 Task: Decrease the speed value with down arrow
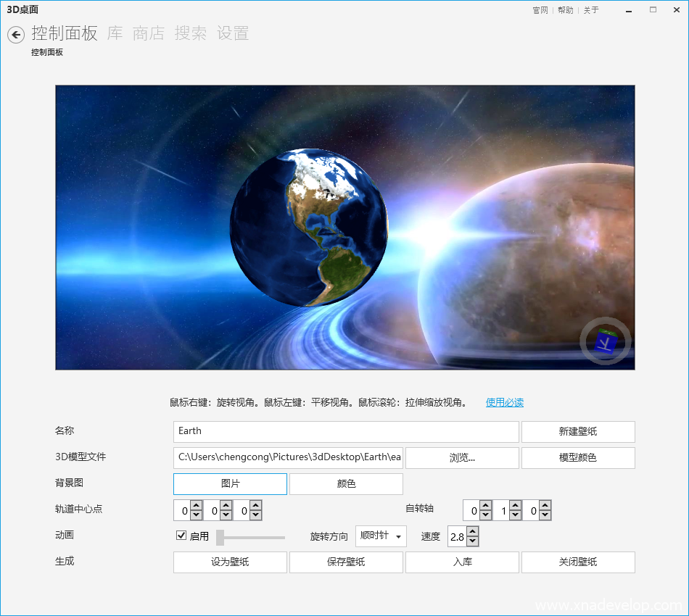click(x=472, y=541)
